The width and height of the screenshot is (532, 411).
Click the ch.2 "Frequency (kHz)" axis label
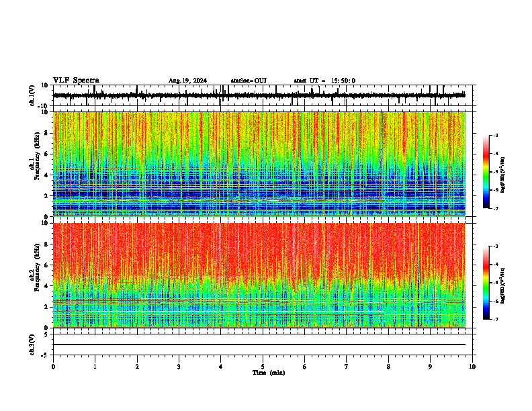38,267
